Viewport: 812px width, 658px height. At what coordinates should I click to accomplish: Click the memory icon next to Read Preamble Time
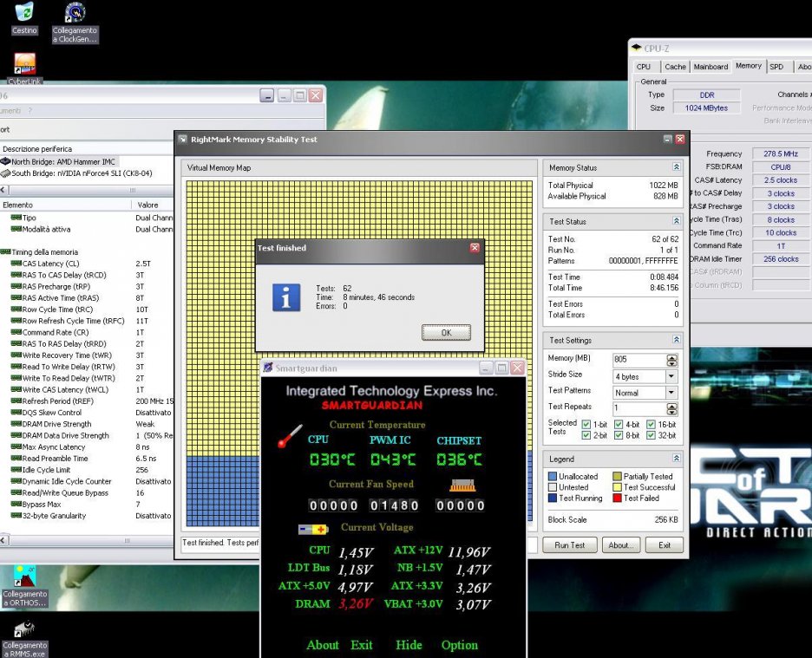pyautogui.click(x=16, y=458)
